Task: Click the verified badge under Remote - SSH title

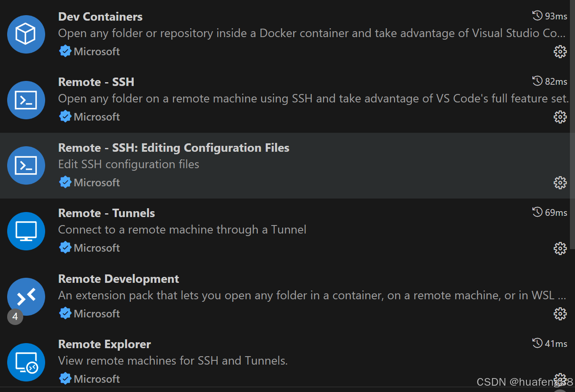Action: [65, 116]
